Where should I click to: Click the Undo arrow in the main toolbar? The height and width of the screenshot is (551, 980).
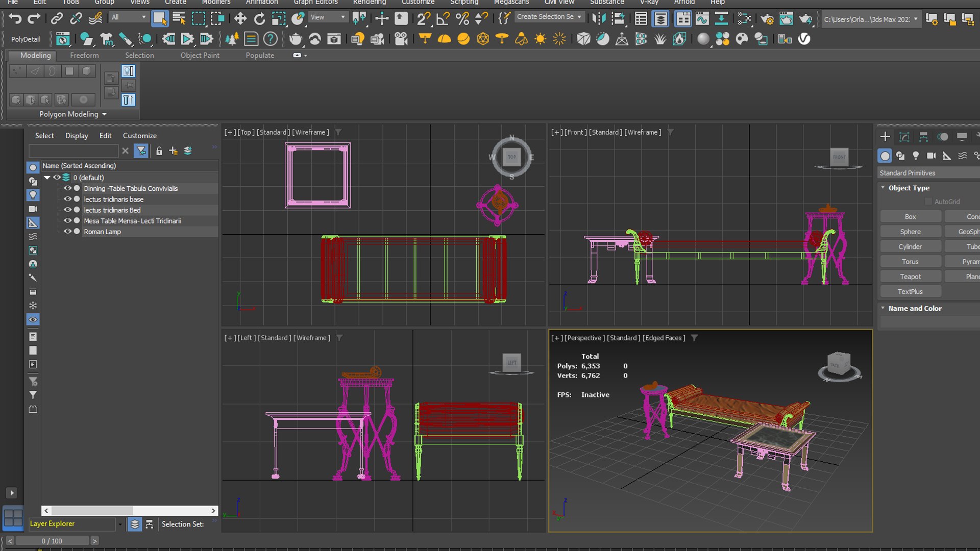[15, 19]
